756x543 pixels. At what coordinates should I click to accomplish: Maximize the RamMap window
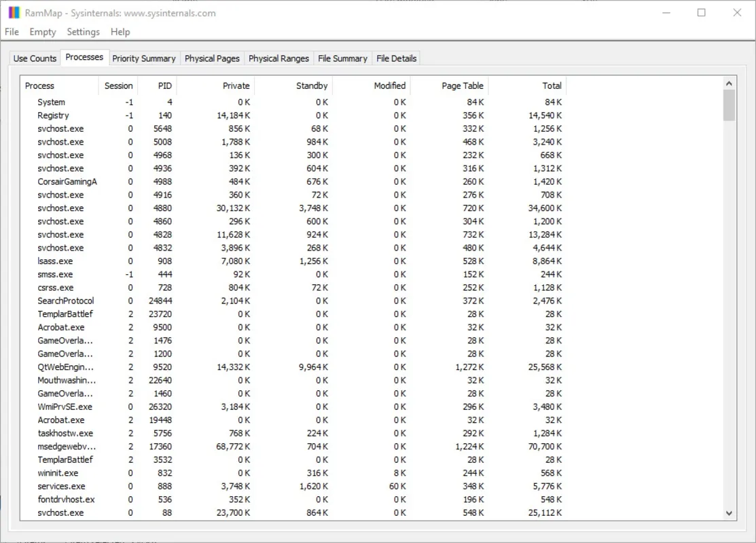coord(702,12)
